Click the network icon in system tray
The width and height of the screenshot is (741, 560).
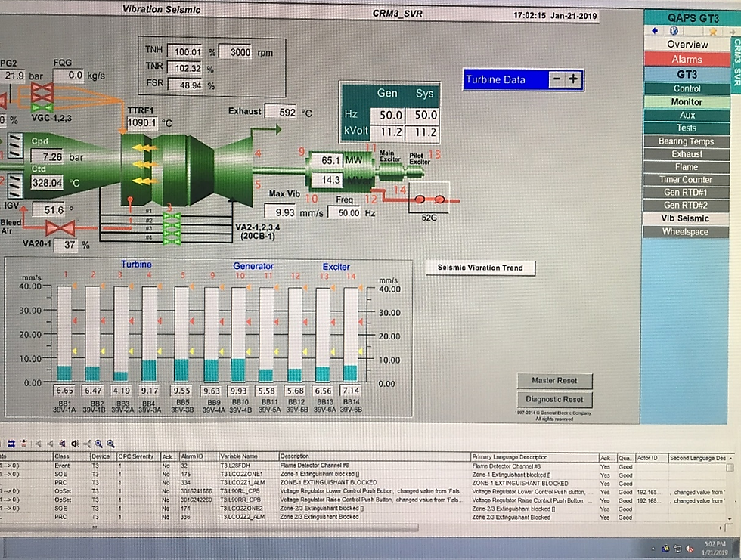click(x=677, y=549)
